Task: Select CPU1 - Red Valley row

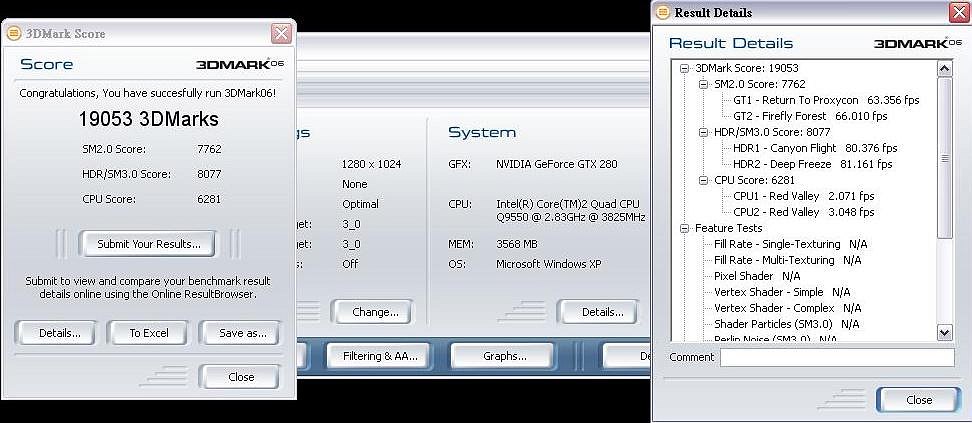Action: pos(803,196)
